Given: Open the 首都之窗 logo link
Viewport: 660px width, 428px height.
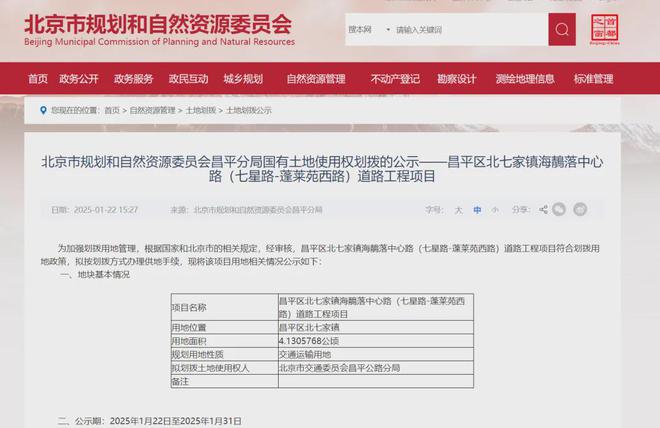Looking at the screenshot, I should click(604, 29).
